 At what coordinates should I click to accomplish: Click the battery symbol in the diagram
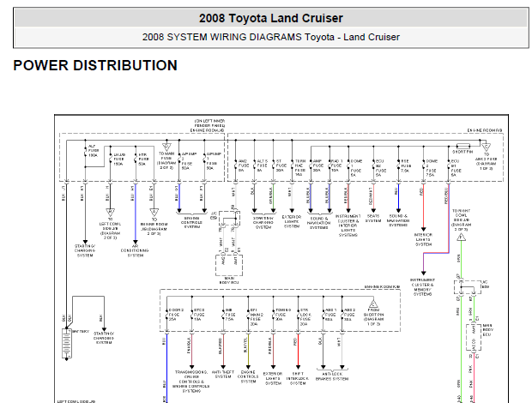coord(67,343)
